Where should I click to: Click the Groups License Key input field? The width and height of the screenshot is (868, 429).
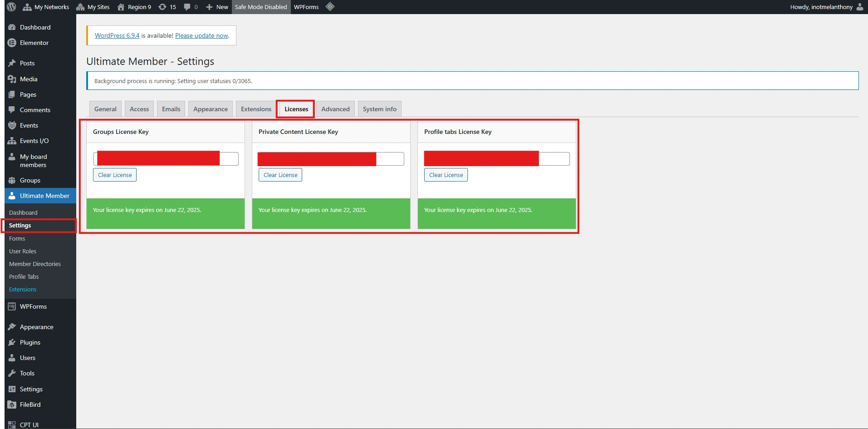coord(166,159)
